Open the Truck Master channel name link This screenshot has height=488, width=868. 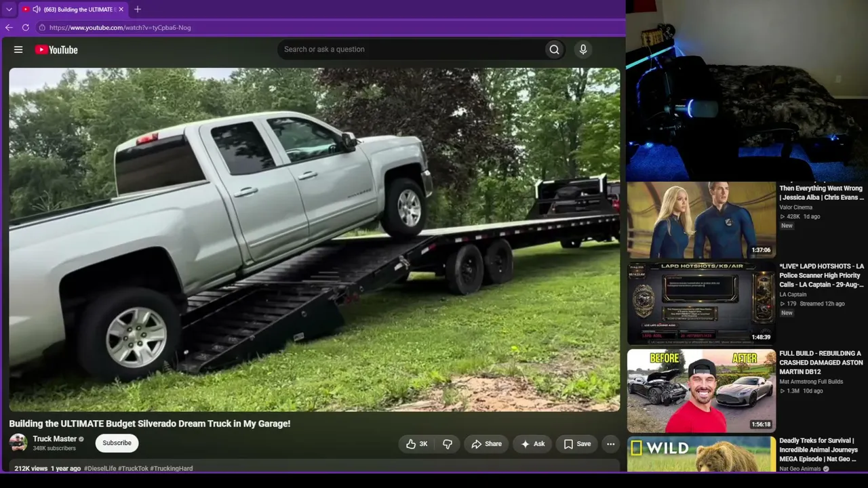[x=55, y=439]
